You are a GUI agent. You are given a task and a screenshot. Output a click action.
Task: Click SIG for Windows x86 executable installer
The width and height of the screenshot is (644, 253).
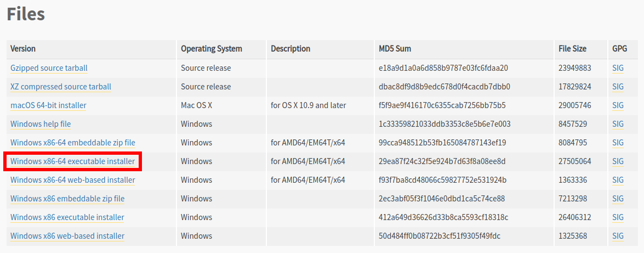point(618,217)
